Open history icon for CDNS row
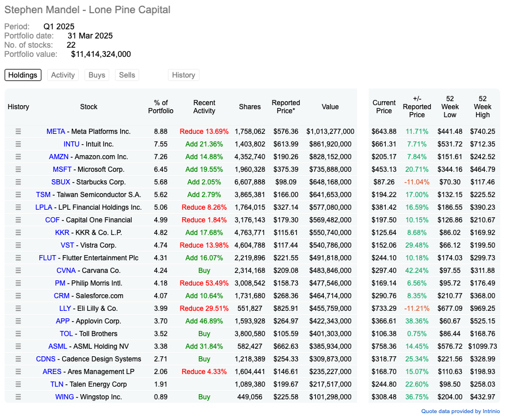Screen dimensions: 506x420 click(x=18, y=359)
